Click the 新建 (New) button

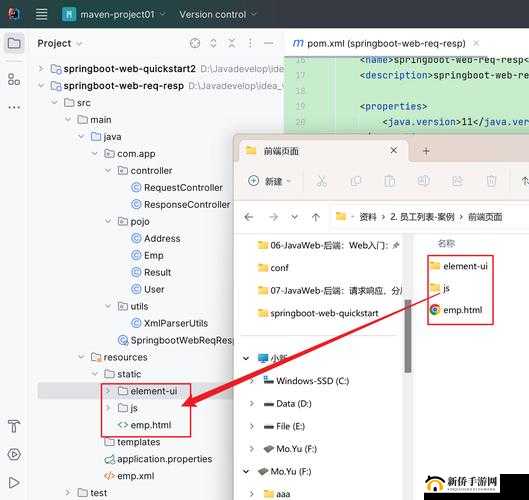(x=269, y=181)
